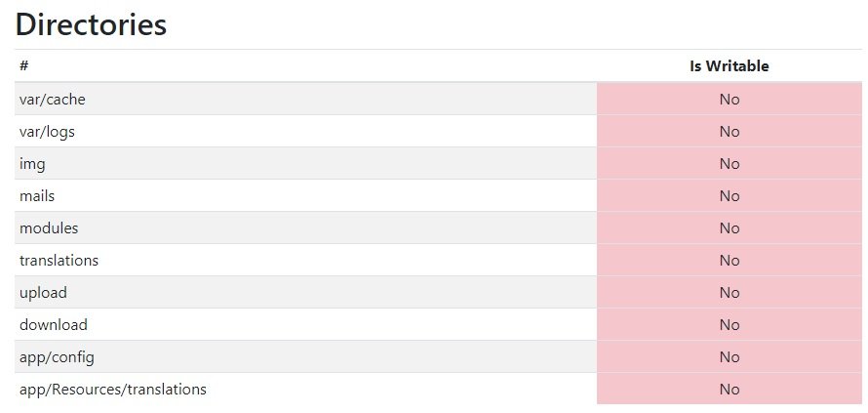
Task: Click the download directory name
Action: [53, 324]
